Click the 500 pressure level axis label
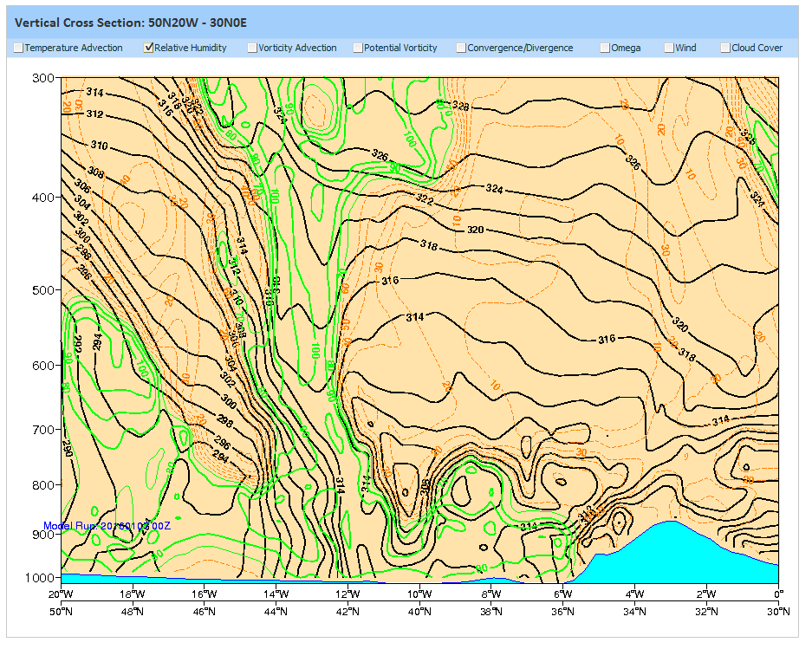The height and width of the screenshot is (649, 812). click(x=42, y=289)
